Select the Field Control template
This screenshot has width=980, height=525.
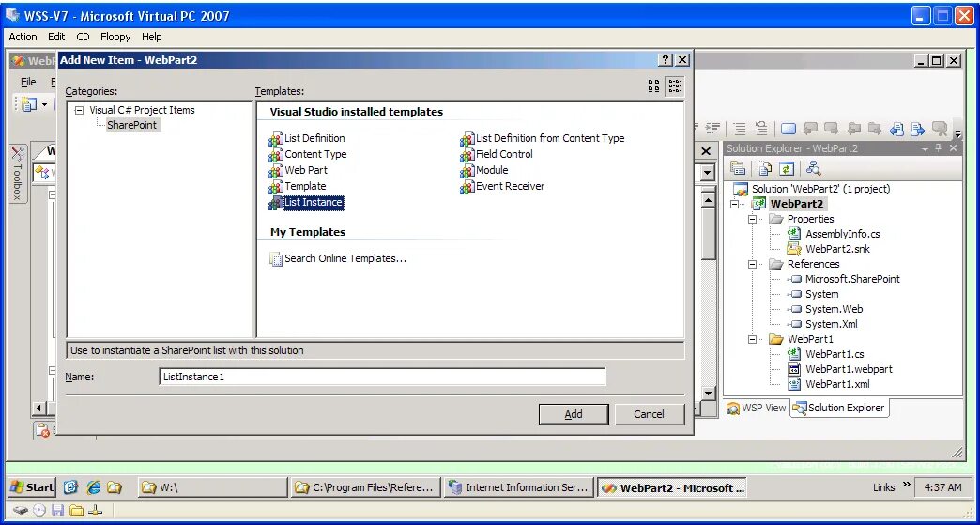497,154
